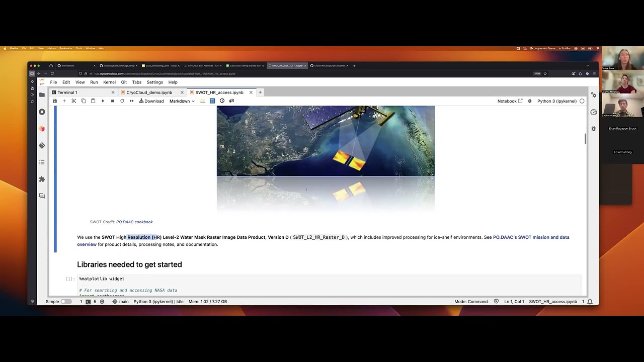The height and width of the screenshot is (362, 644).
Task: Click Ln 1, Col 1 in status bar
Action: 514,302
